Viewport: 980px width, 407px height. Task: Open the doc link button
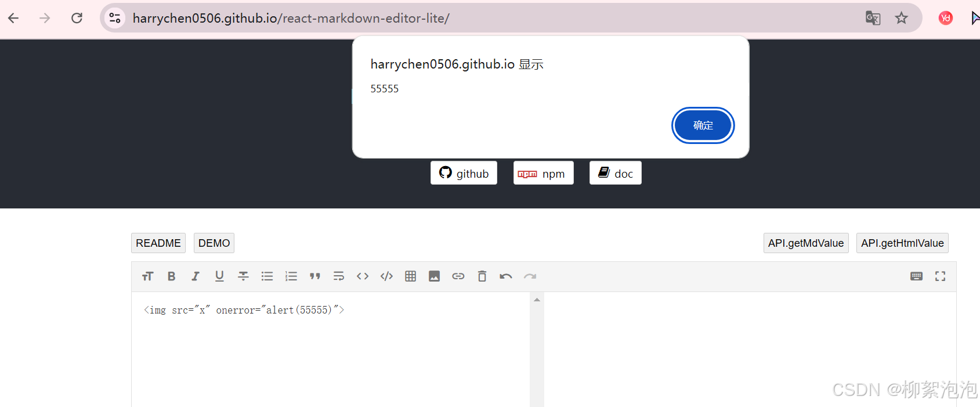coord(616,173)
